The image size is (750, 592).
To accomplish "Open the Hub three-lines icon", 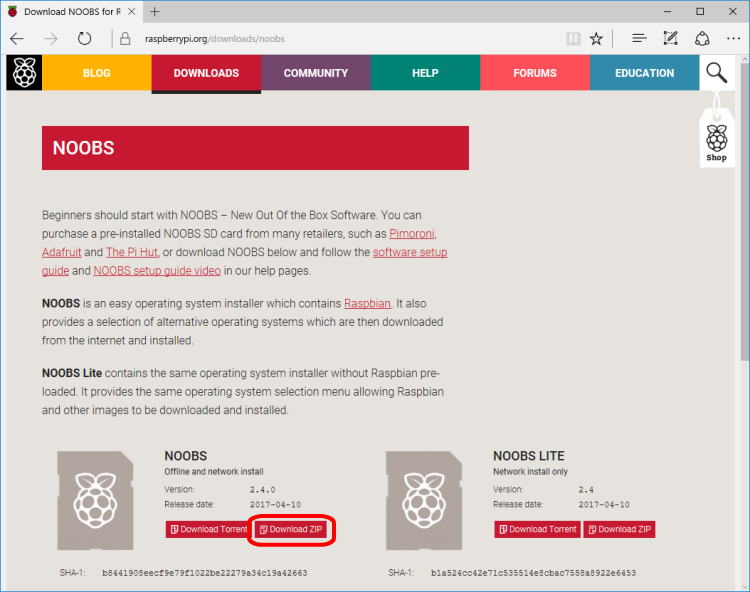I will click(x=639, y=38).
